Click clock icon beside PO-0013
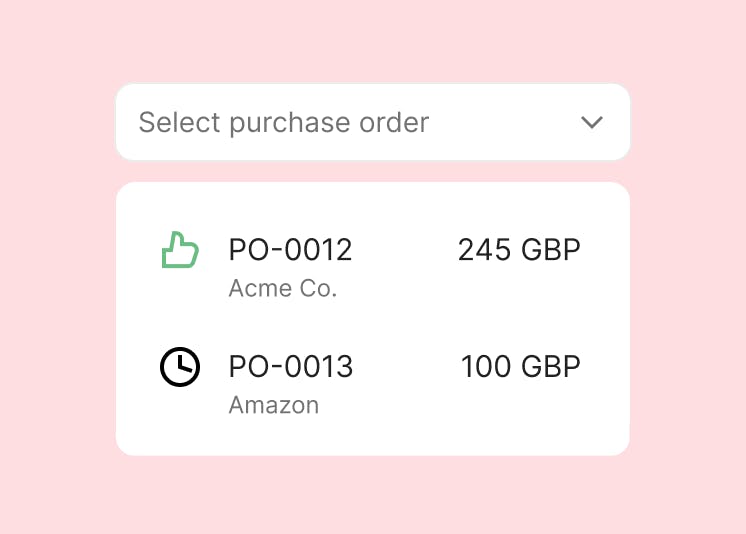This screenshot has height=534, width=746. point(180,367)
